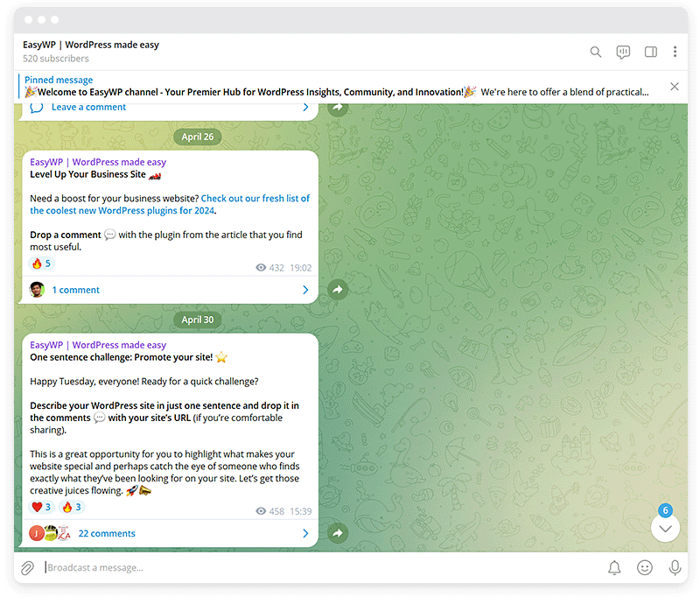Screen dimensions: 700x597
Task: Click the red J avatar beside 22 comments
Action: pyautogui.click(x=36, y=533)
